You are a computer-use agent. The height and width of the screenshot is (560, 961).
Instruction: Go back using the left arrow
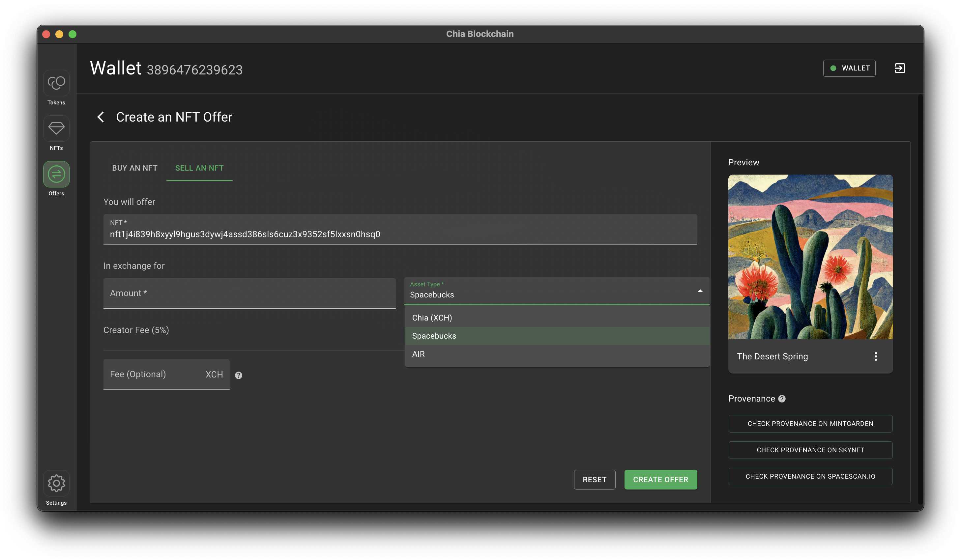pyautogui.click(x=101, y=117)
